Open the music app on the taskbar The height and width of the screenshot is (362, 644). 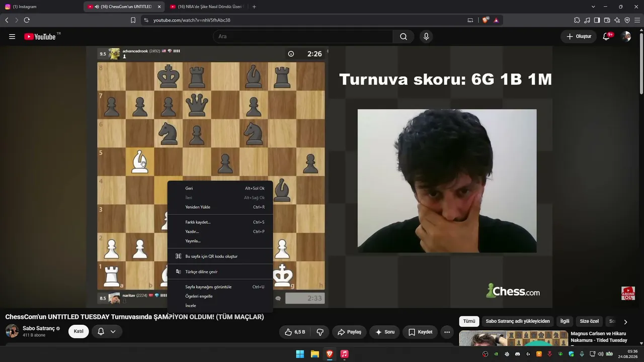[x=344, y=354]
